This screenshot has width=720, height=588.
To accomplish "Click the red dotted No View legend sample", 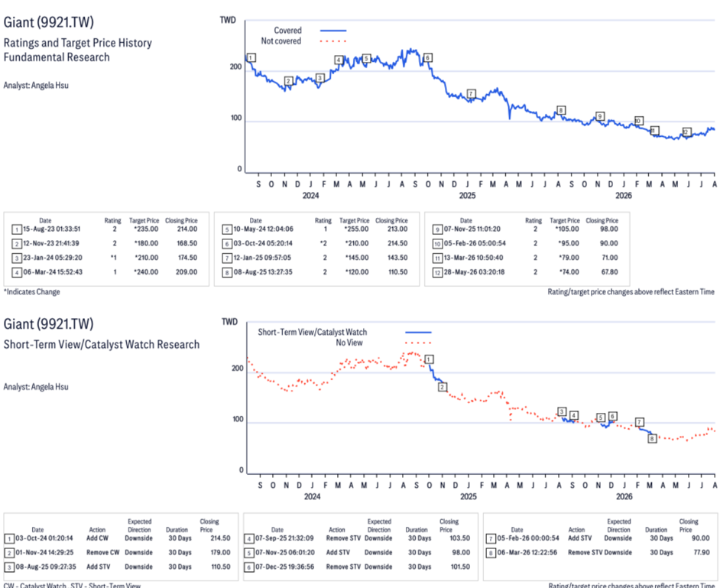I will (418, 343).
